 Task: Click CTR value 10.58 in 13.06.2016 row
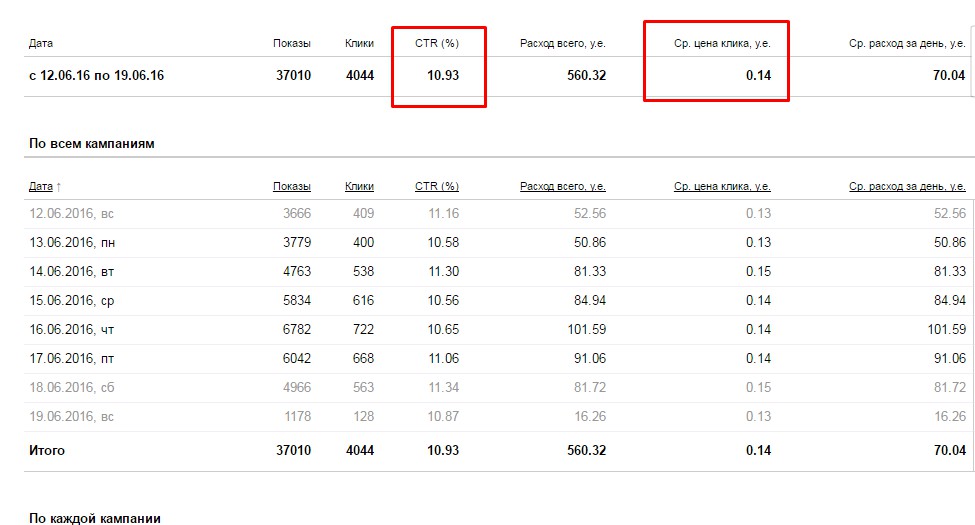pos(443,243)
